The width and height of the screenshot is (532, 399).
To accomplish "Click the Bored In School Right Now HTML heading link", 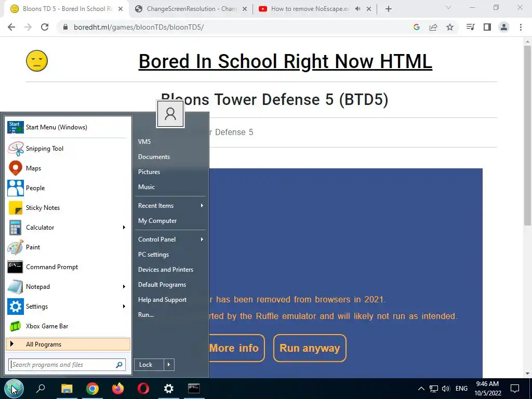I will (x=285, y=61).
